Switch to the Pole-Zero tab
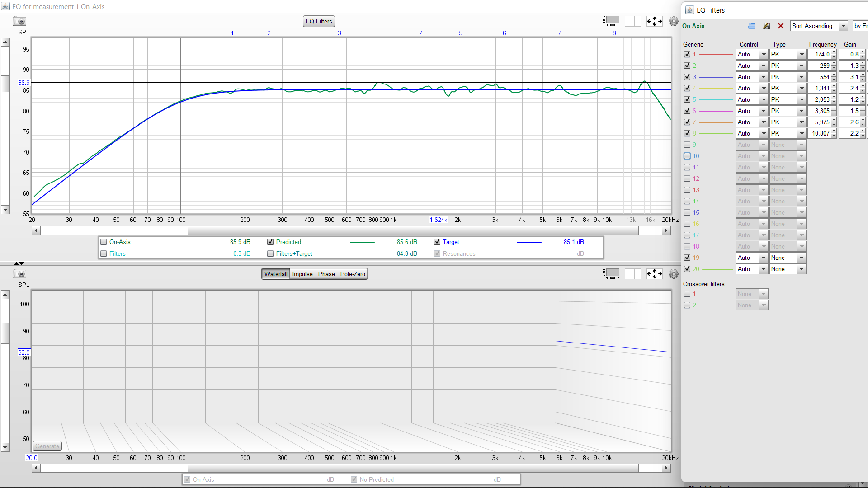The image size is (868, 488). click(353, 274)
